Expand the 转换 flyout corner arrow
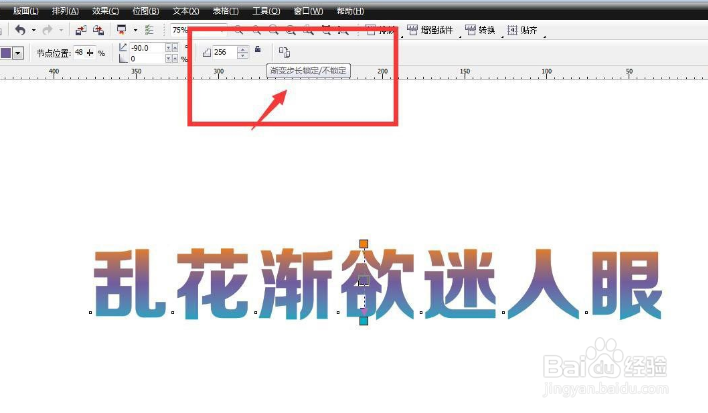Screen dimensions: 708x413 pyautogui.click(x=503, y=36)
